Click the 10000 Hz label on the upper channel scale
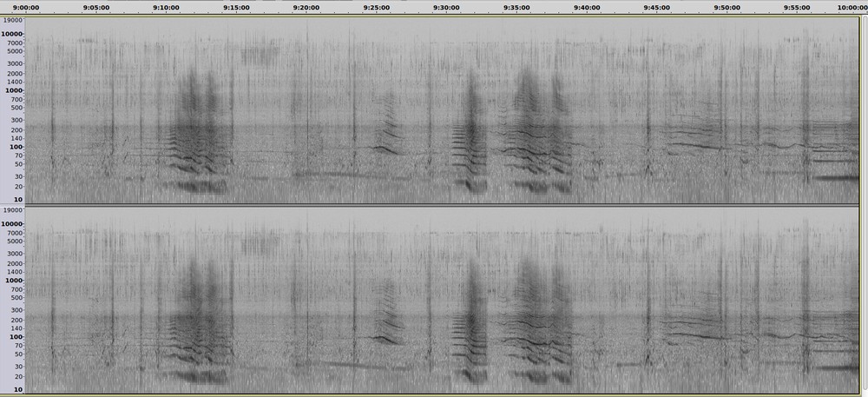This screenshot has height=397, width=868. (x=13, y=35)
